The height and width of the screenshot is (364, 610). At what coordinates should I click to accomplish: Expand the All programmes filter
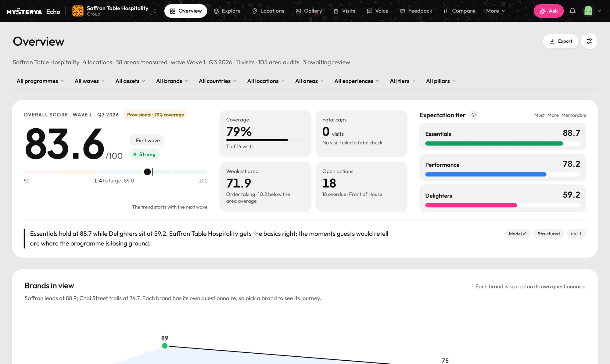(x=40, y=81)
